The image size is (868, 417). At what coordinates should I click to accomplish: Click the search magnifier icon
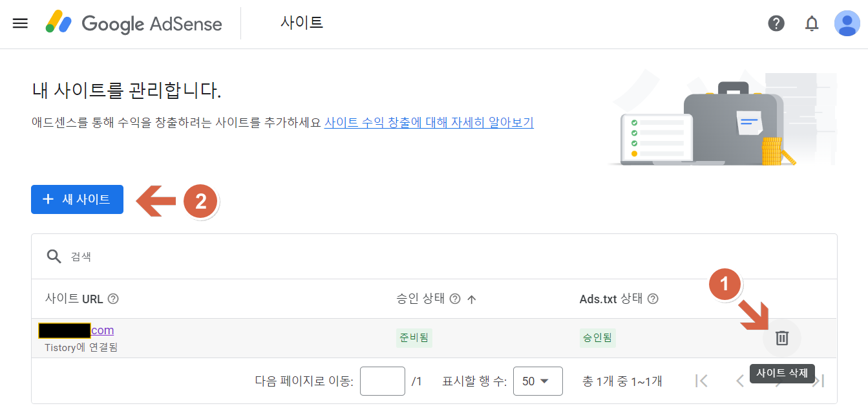coord(54,256)
